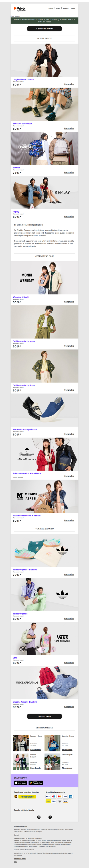Screen dimensions: 89x868
Task: Open the DONNA menu item
Action: [51, 8]
